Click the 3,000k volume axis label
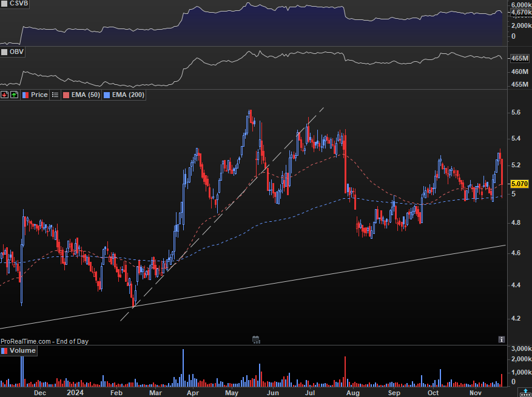The image size is (532, 397). pyautogui.click(x=522, y=349)
